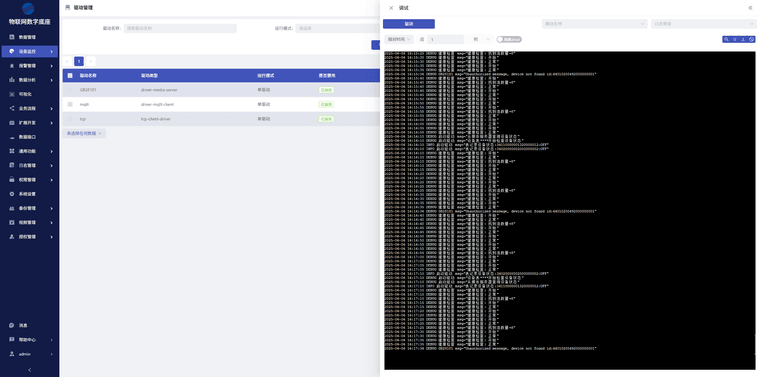Tick the checkbox for tcp row

coord(70,119)
